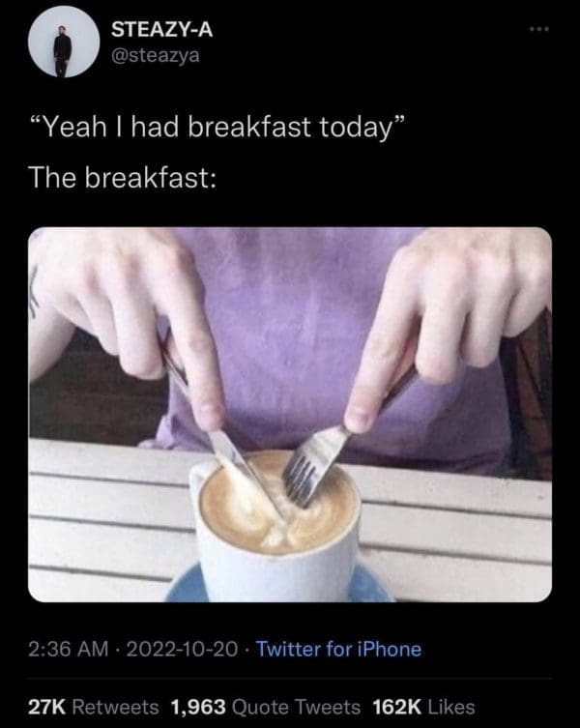Image resolution: width=580 pixels, height=728 pixels.
Task: Select the "Yeah I had breakfast today" text
Action: 217,128
